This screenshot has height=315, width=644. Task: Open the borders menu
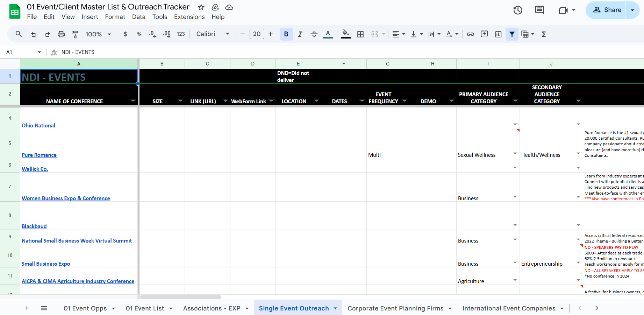click(360, 34)
